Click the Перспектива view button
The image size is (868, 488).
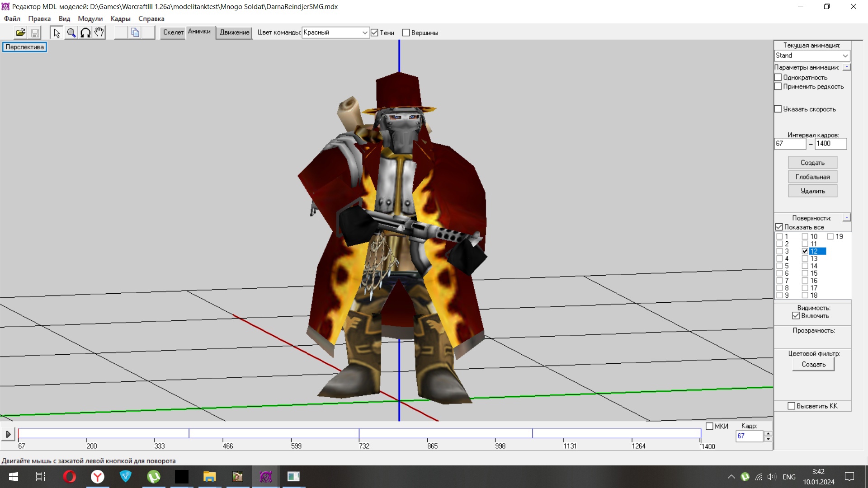click(24, 47)
